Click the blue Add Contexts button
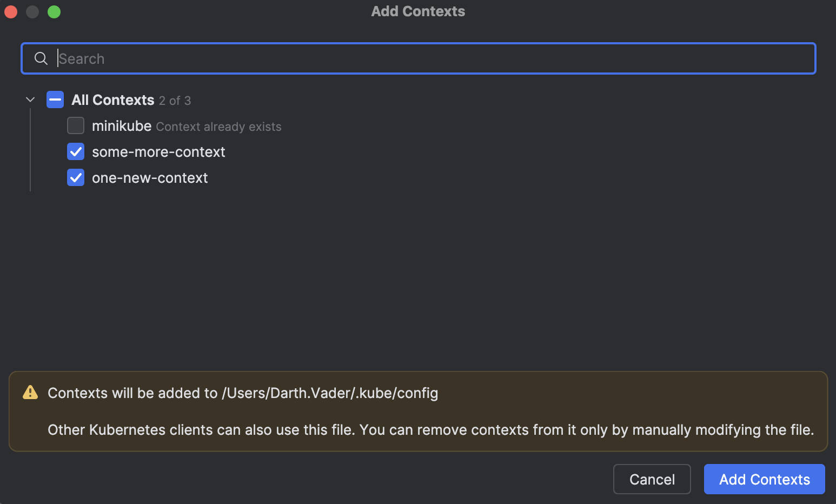The image size is (836, 504). (764, 479)
